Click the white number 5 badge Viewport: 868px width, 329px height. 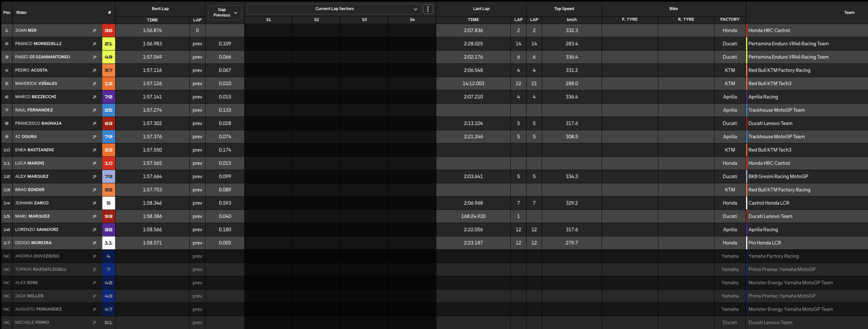(x=108, y=203)
